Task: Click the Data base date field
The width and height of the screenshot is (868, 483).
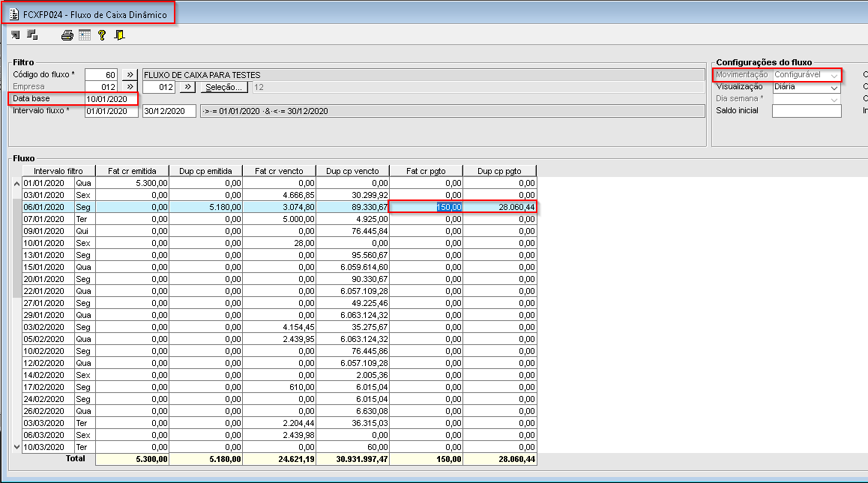Action: point(111,99)
